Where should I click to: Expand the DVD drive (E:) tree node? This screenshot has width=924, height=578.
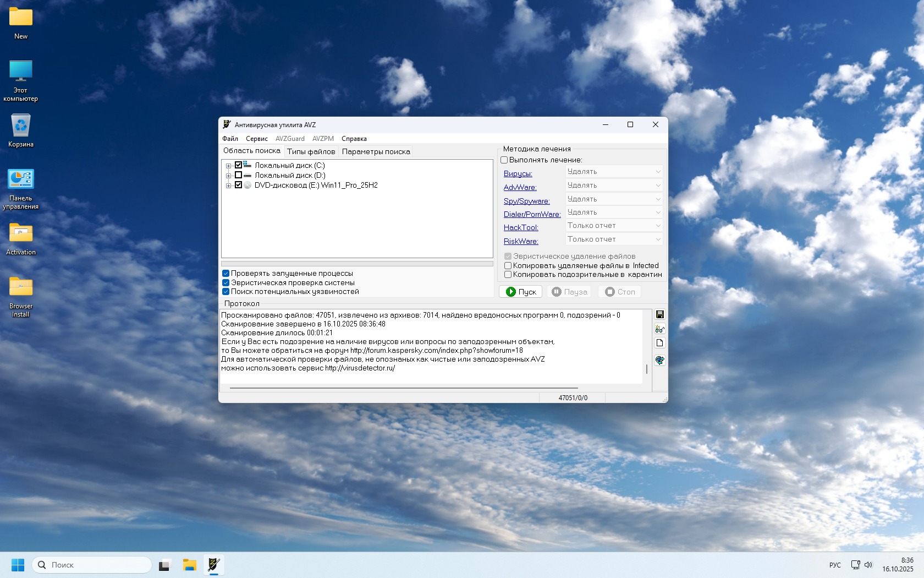click(228, 186)
